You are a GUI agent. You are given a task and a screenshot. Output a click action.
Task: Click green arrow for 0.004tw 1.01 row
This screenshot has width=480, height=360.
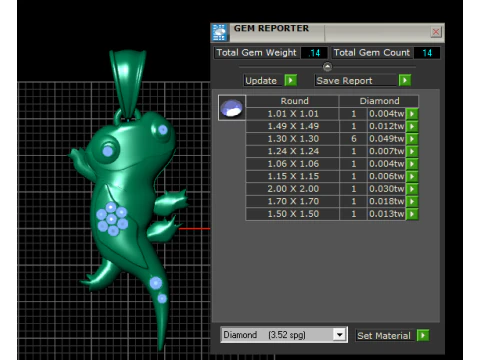(412, 114)
